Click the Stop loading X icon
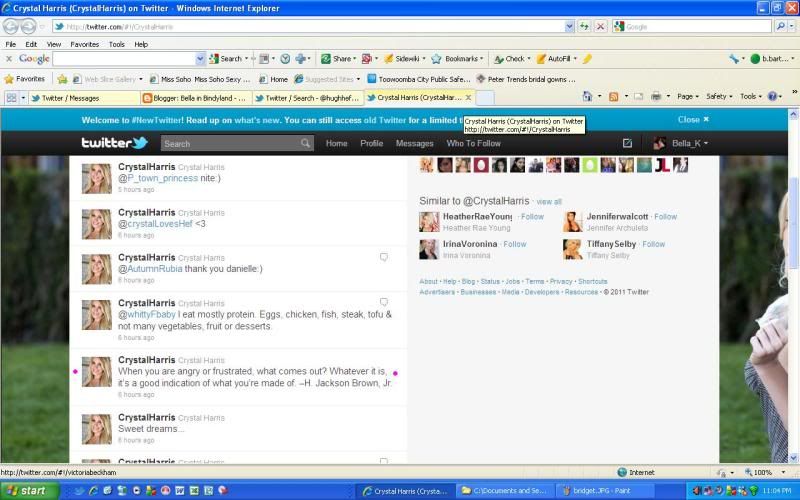 [601, 27]
